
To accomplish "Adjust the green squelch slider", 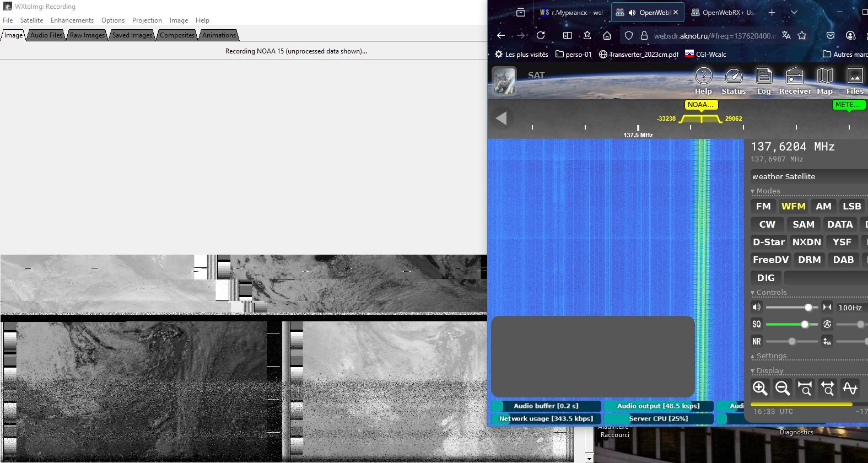I will click(x=792, y=324).
